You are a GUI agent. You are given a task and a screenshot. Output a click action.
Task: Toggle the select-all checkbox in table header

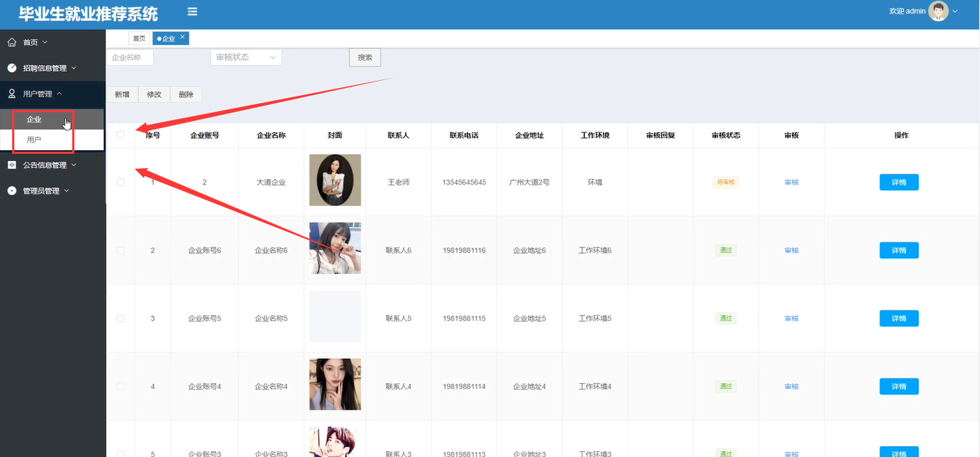click(x=121, y=134)
